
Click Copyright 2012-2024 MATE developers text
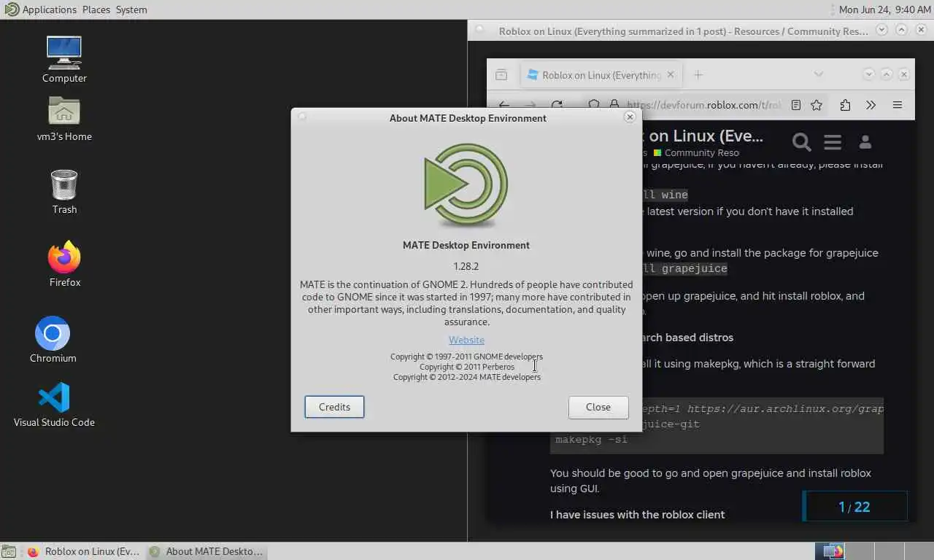click(x=467, y=377)
